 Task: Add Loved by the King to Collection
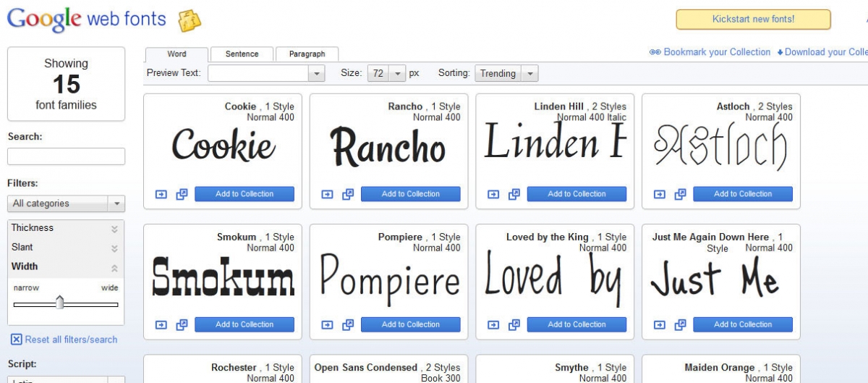(576, 324)
